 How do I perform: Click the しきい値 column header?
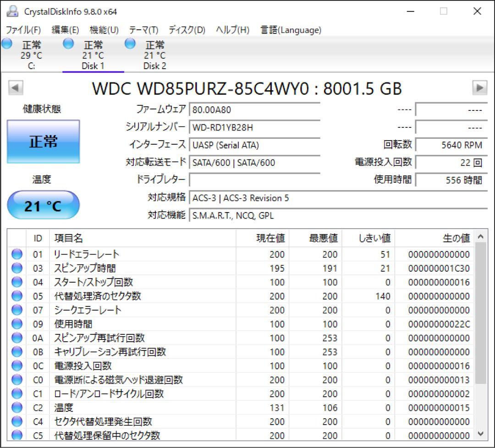tap(368, 238)
